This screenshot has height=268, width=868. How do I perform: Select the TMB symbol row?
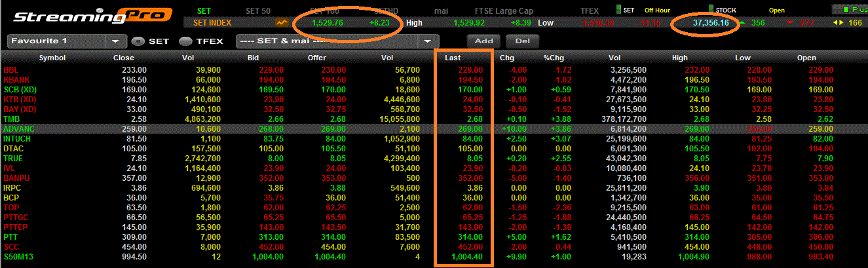click(x=434, y=119)
